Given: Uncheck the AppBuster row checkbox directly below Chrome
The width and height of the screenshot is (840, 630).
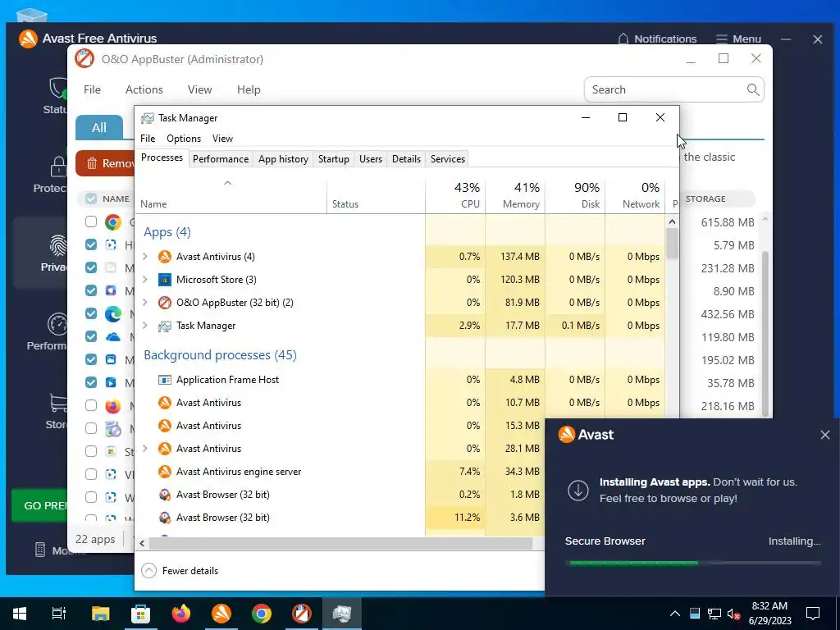Looking at the screenshot, I should tap(91, 244).
